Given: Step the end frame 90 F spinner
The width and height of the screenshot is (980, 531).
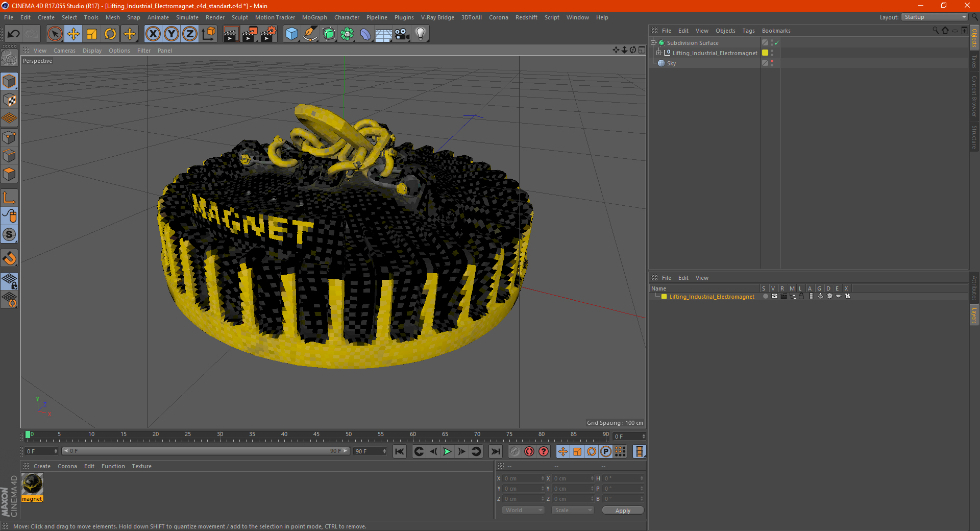Looking at the screenshot, I should (384, 451).
